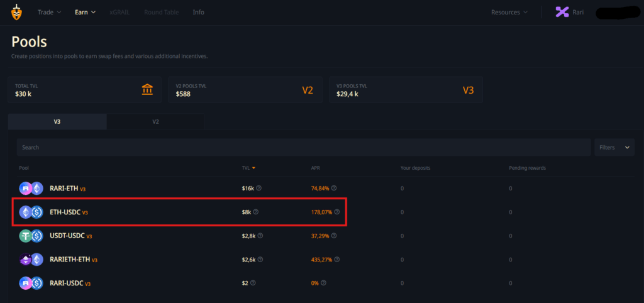
Task: Open the ETH-USDC pool
Action: [x=69, y=212]
